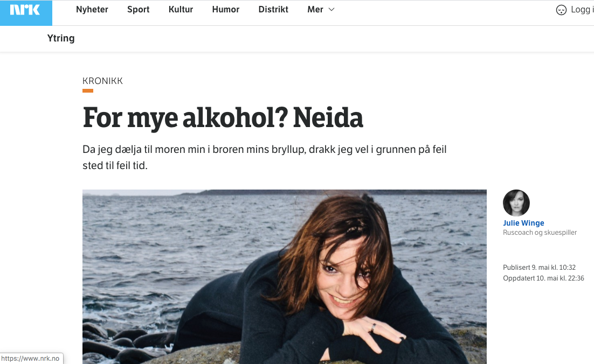Open Julie Winge's author avatar
Viewport: 594px width, 364px height.
pos(516,203)
